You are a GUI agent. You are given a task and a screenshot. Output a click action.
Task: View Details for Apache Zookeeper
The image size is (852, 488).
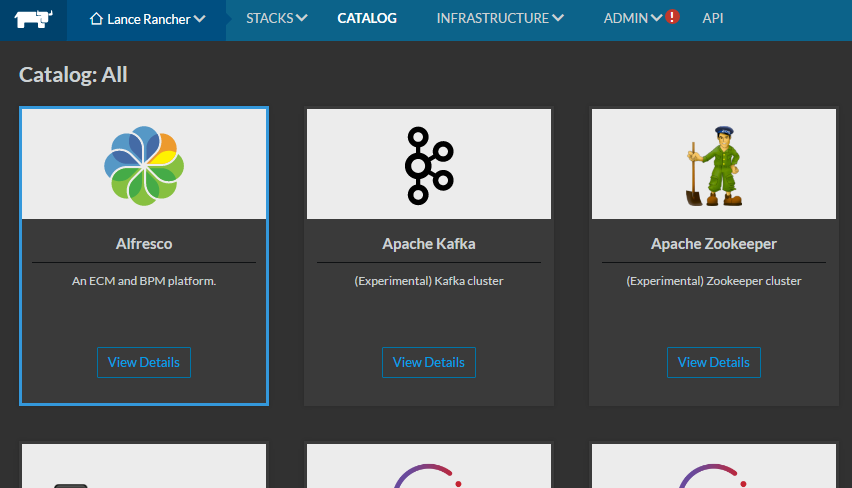pos(714,362)
